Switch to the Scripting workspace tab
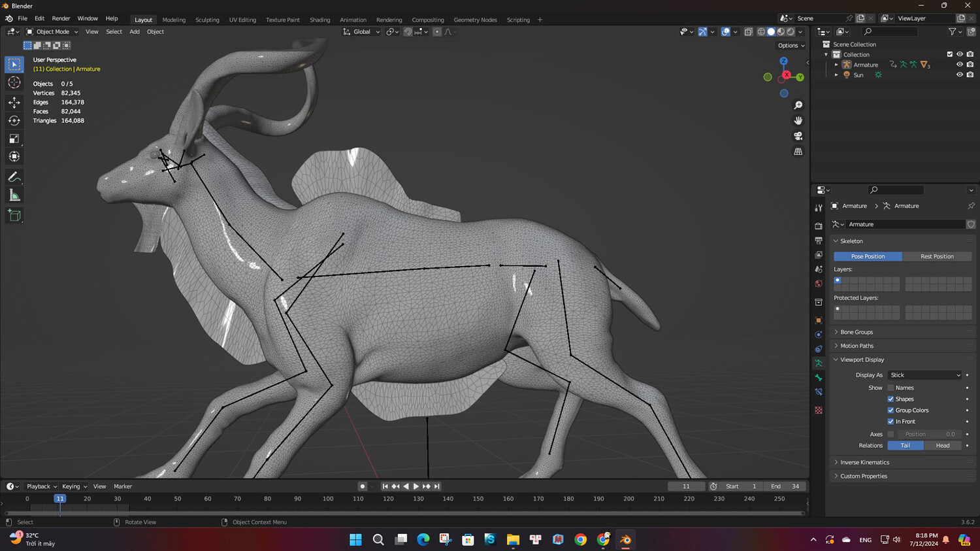 pos(518,20)
